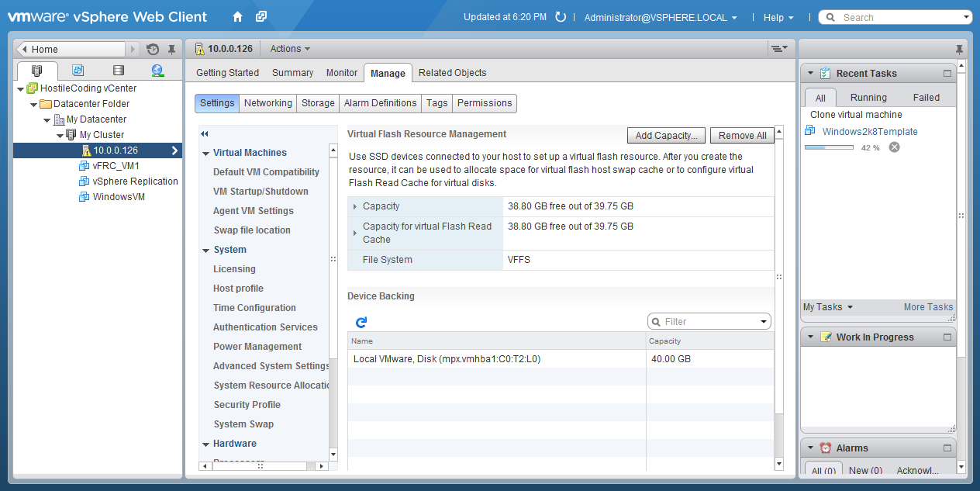
Task: Switch to the Getting Started tab
Action: click(x=227, y=73)
